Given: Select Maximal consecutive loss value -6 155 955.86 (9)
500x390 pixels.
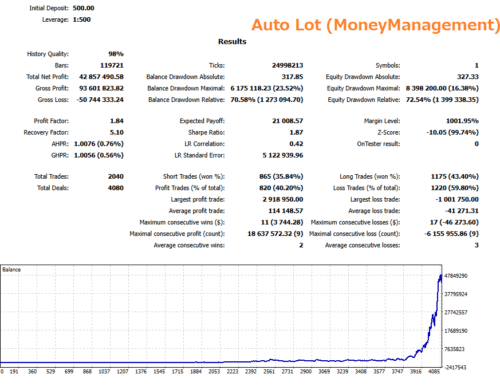Looking at the screenshot, I should [x=452, y=234].
